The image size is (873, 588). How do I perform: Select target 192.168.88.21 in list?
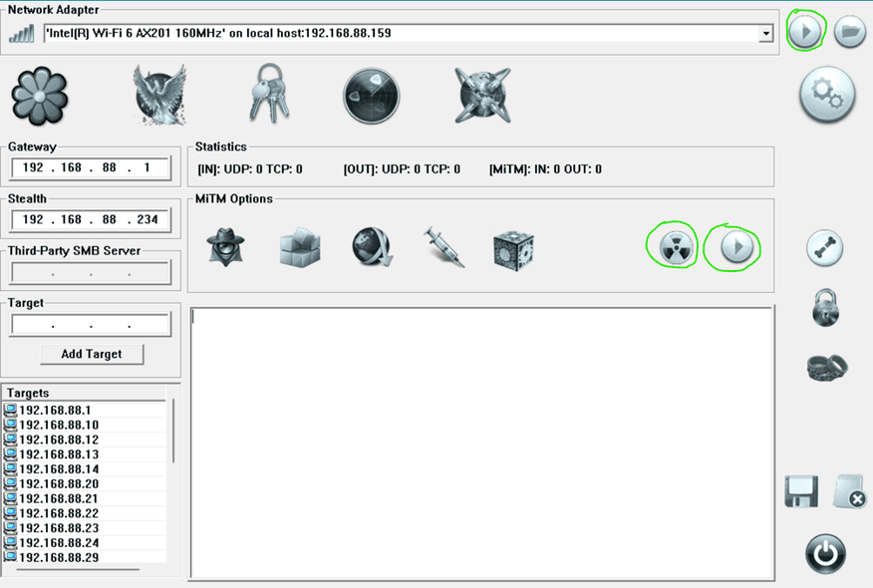(x=85, y=499)
